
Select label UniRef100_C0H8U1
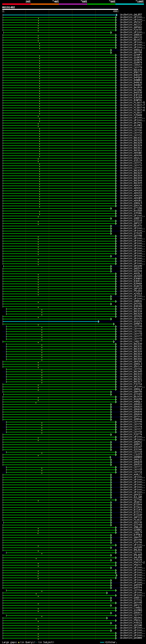coord(131,608)
